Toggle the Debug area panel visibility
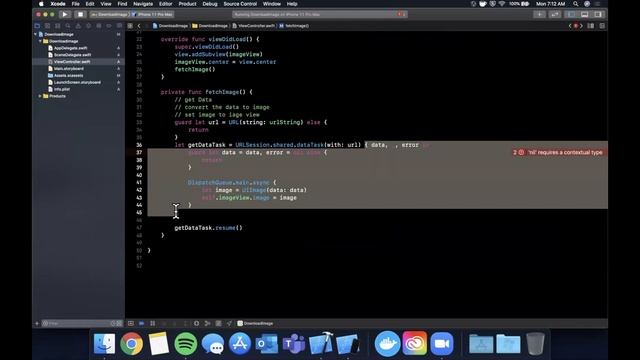Screen dimensions: 640x360 (x=584, y=14)
